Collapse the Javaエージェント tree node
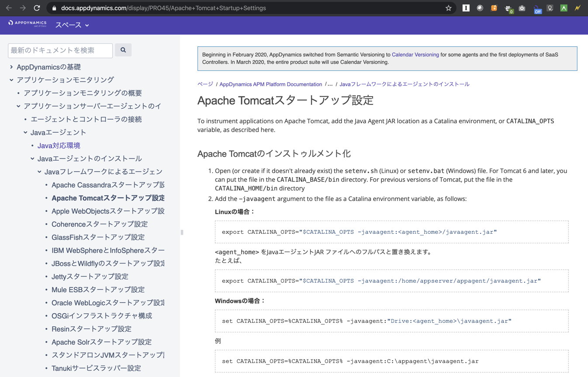 [25, 132]
